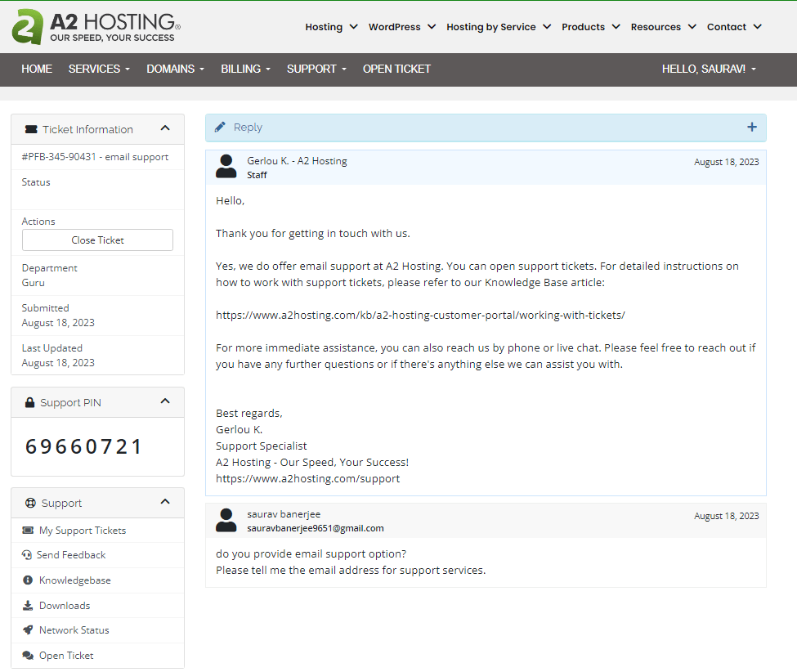Open the BILLING menu

point(244,69)
